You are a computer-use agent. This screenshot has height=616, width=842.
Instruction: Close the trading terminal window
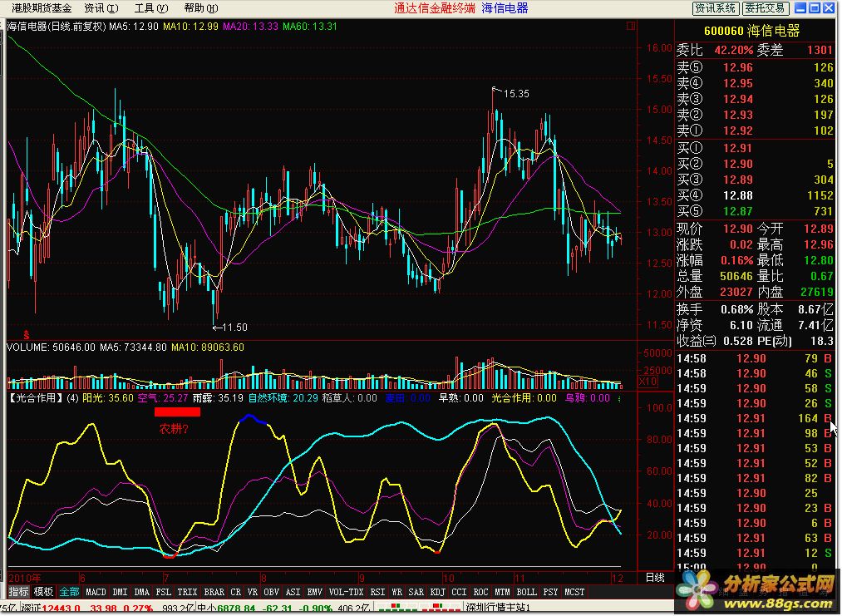829,8
